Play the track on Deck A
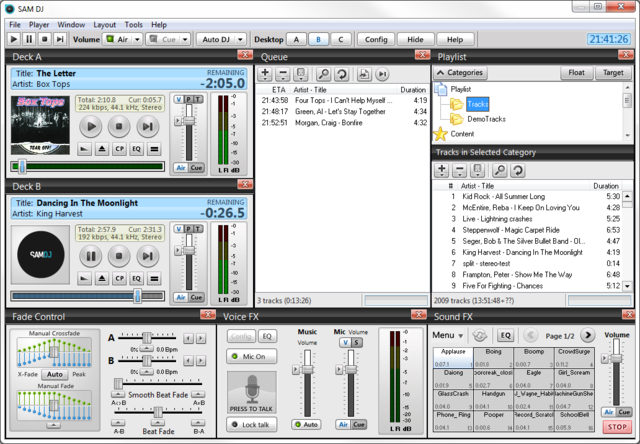Viewport: 640px width, 444px height. [x=91, y=127]
